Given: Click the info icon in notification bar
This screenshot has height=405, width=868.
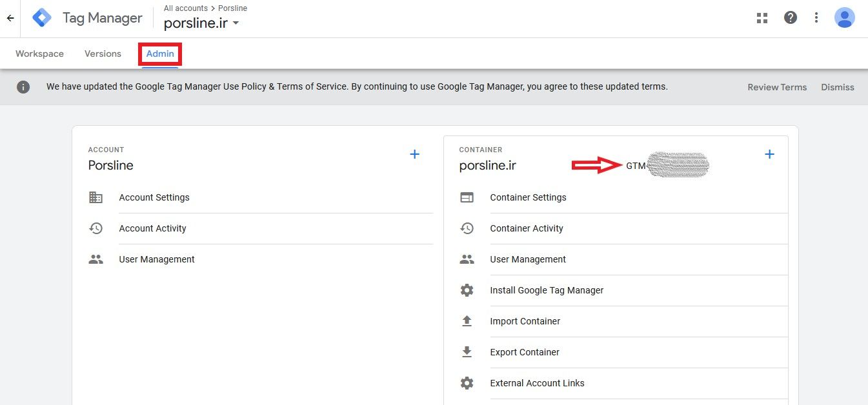Looking at the screenshot, I should click(23, 87).
